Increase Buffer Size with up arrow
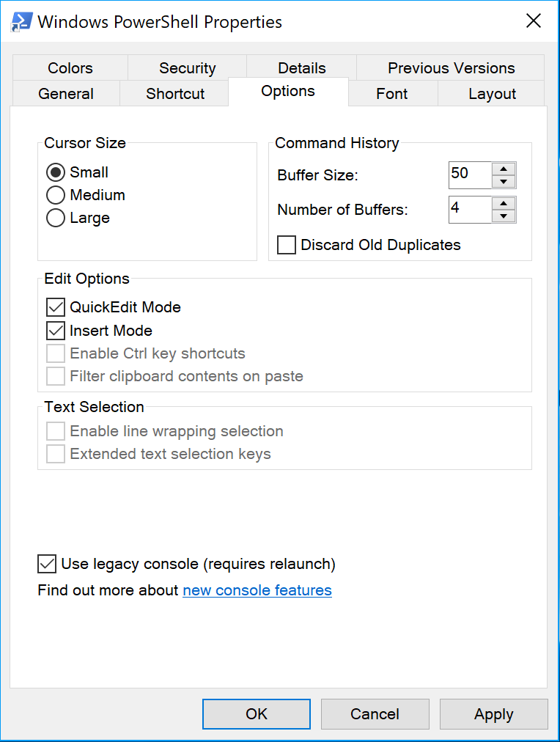 tap(504, 169)
